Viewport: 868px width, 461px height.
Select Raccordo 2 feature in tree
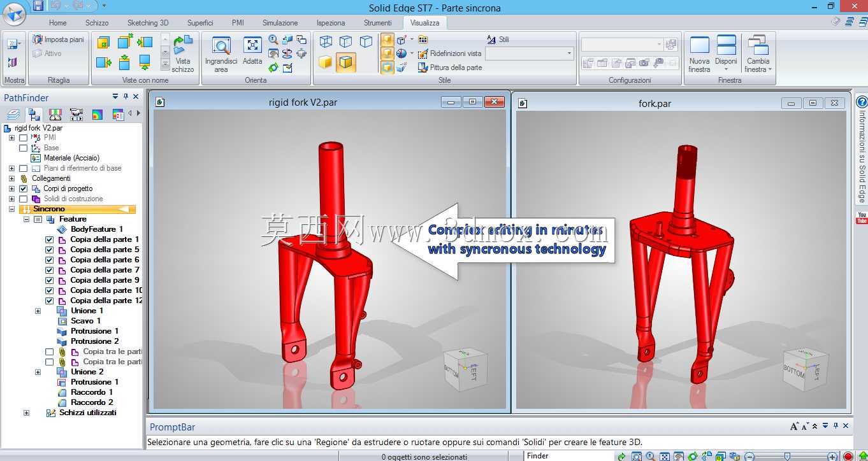[x=92, y=402]
